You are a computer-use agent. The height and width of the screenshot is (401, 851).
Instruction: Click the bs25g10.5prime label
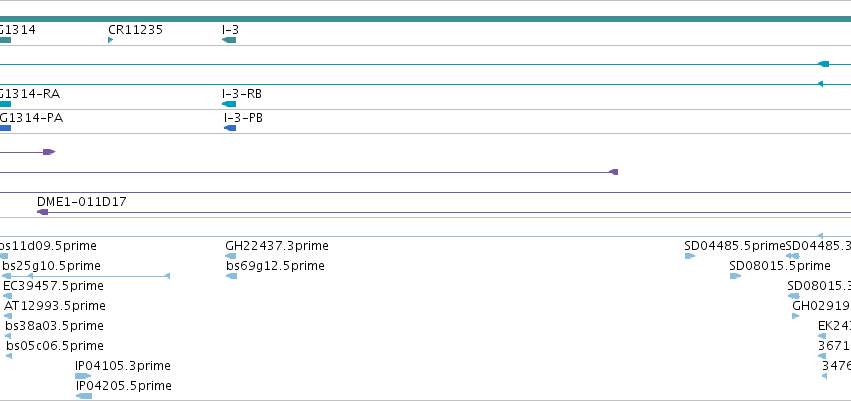52,266
